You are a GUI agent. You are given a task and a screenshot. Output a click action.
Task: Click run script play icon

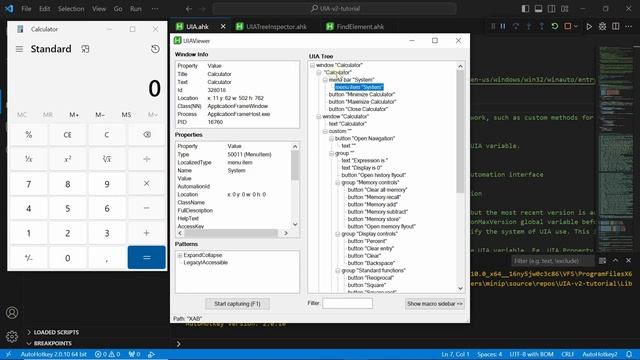tap(589, 27)
